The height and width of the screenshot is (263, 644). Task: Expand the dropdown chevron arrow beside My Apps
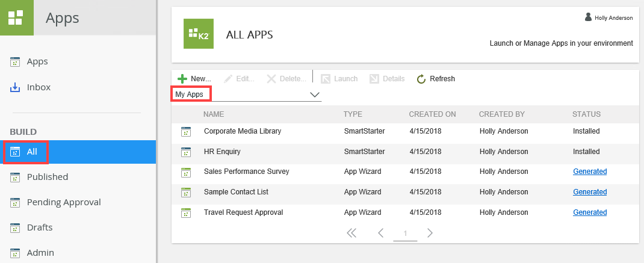pyautogui.click(x=314, y=94)
